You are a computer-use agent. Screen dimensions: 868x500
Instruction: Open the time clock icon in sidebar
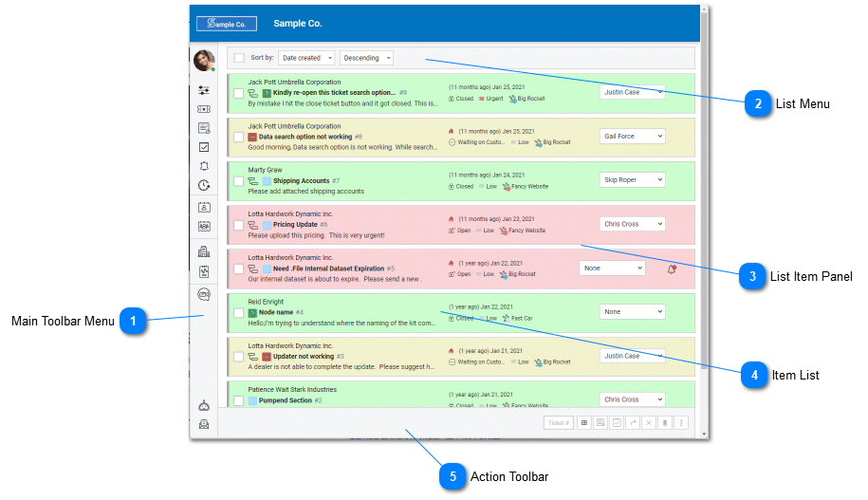[x=204, y=185]
